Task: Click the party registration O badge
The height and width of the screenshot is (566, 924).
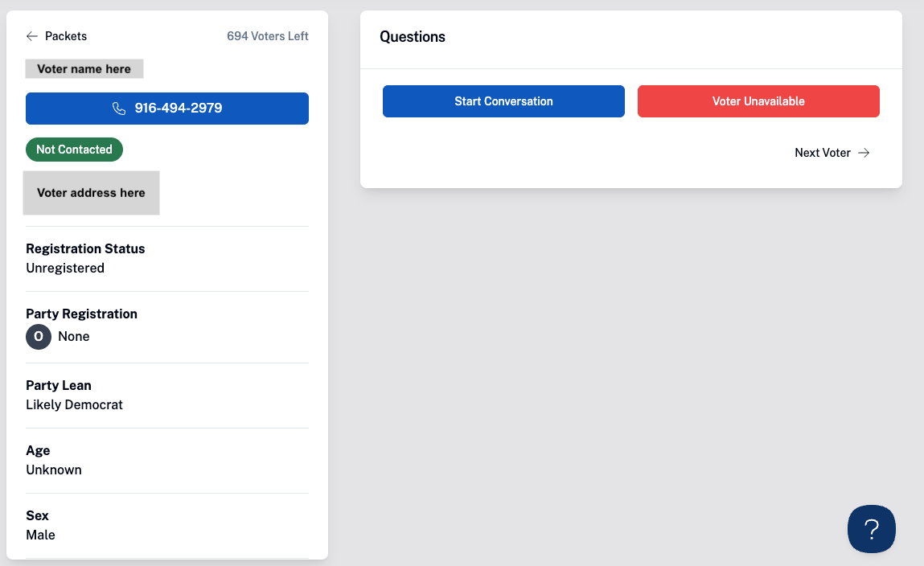Action: 39,337
